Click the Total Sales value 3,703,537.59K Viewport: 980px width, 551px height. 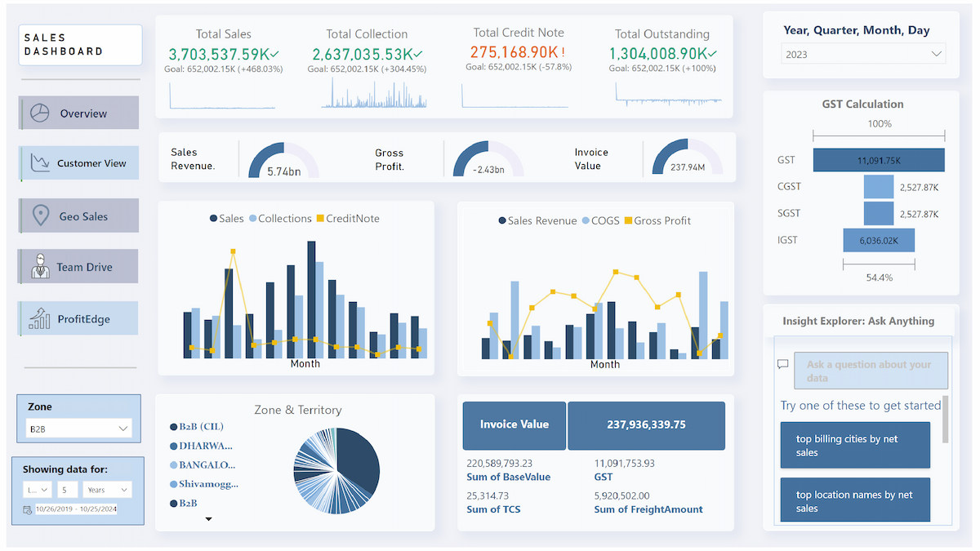click(219, 54)
